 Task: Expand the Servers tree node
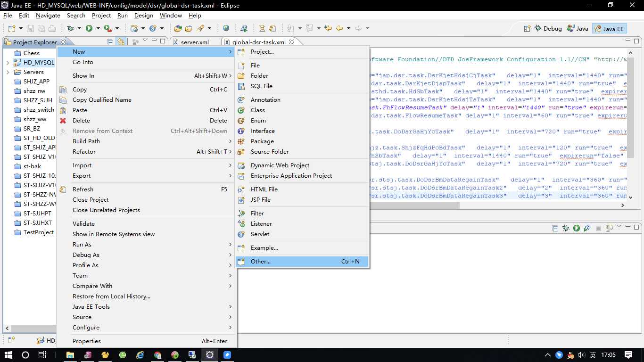point(8,72)
